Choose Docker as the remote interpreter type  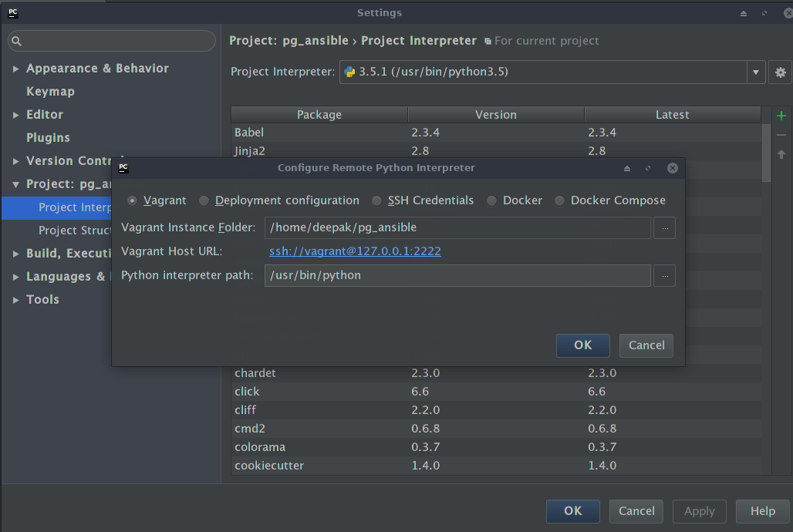(x=492, y=200)
